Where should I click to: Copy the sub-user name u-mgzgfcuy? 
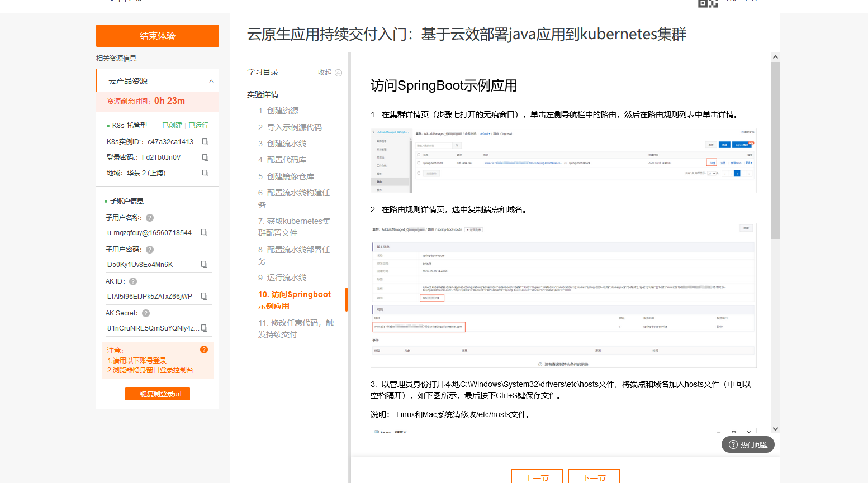click(204, 233)
